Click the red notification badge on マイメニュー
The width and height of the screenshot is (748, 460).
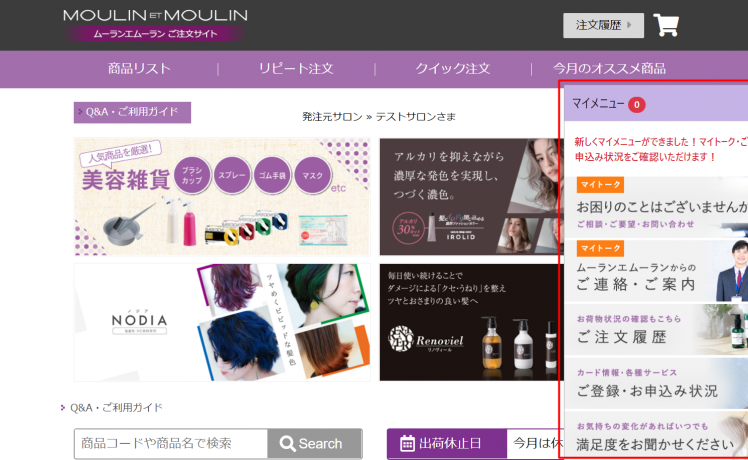637,104
